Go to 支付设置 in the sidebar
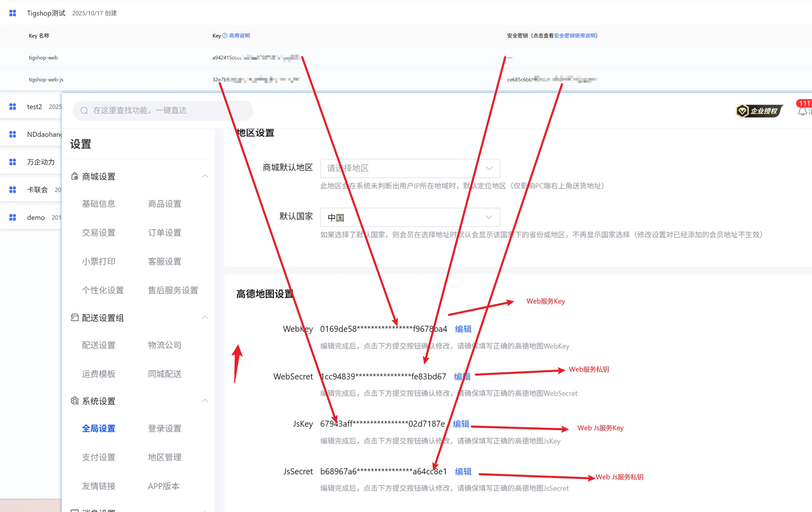The height and width of the screenshot is (512, 812). 98,457
